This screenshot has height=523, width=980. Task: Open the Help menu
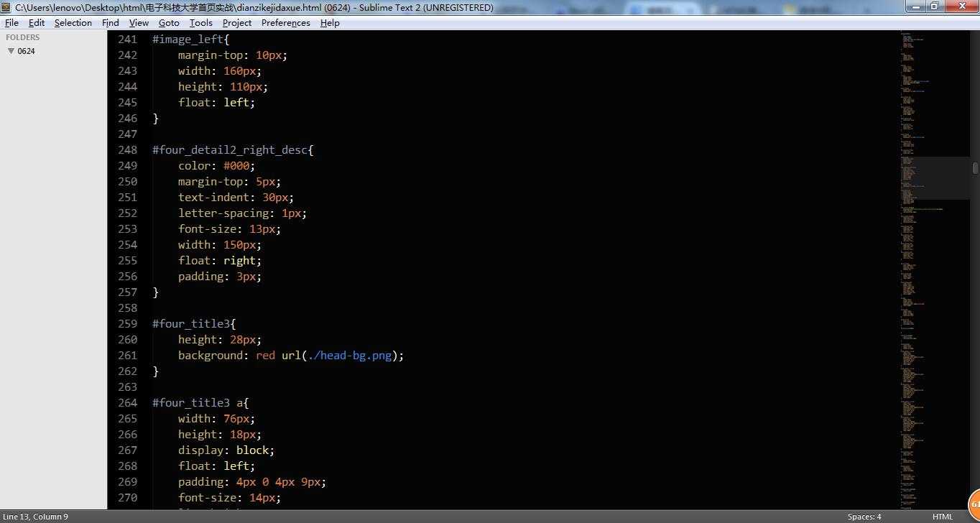click(x=330, y=23)
